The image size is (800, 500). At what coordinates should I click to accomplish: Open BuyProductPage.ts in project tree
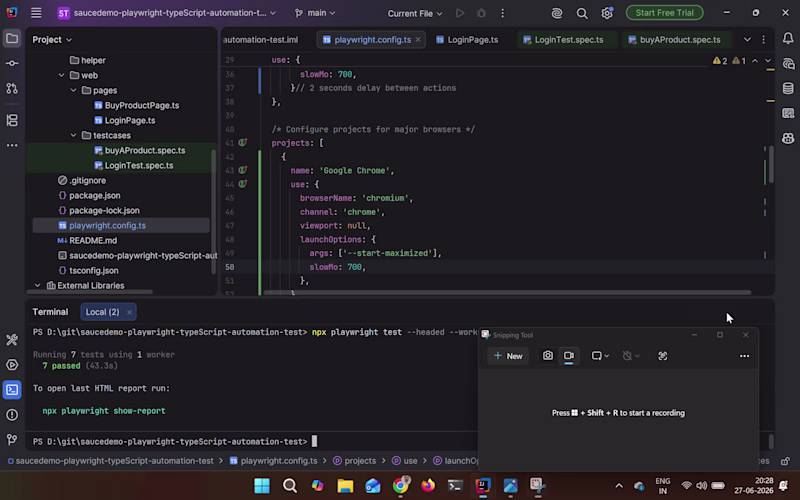click(x=136, y=106)
